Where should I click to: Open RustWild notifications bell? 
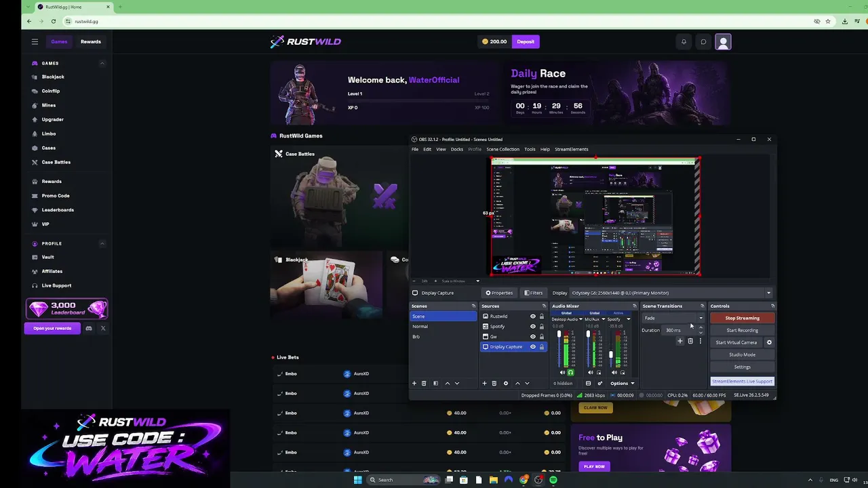[x=684, y=42]
